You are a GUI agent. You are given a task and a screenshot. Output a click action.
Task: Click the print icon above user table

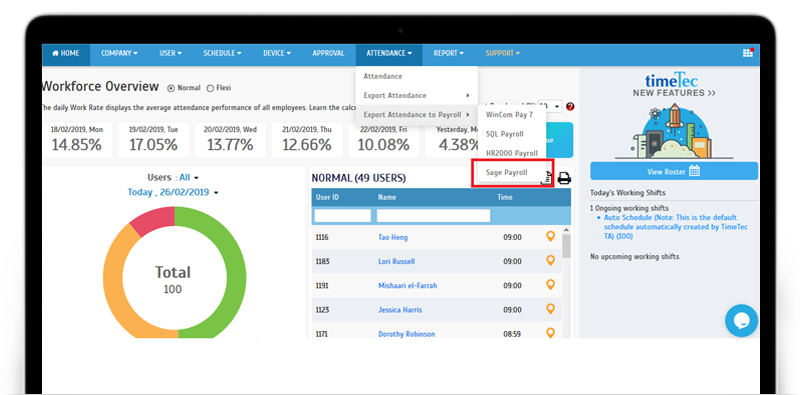[x=564, y=178]
